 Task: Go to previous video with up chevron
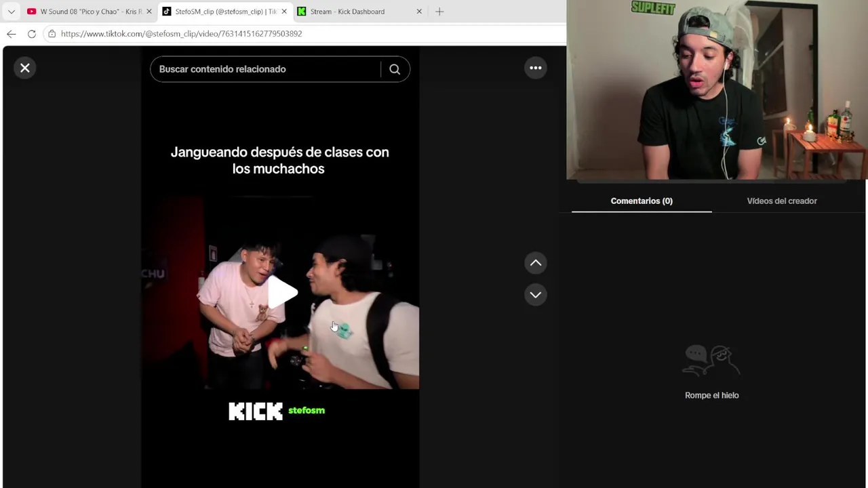(536, 263)
